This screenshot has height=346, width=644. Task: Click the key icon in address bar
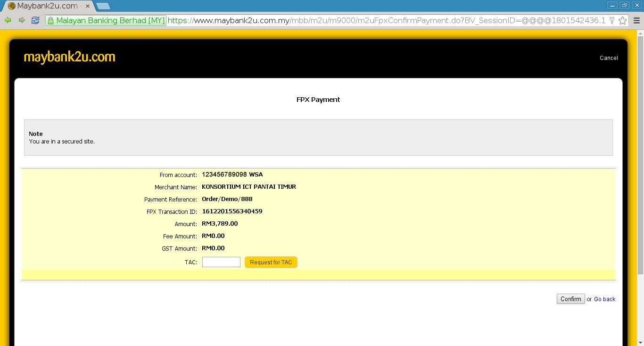(612, 20)
